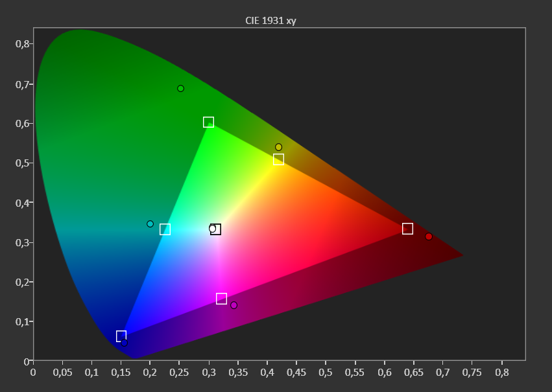Click the white point target square
Screen dimensions: 552x392
pyautogui.click(x=216, y=229)
